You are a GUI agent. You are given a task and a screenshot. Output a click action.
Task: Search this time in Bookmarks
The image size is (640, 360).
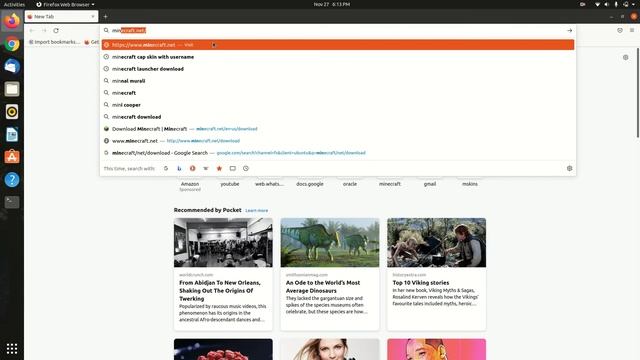[x=219, y=168]
